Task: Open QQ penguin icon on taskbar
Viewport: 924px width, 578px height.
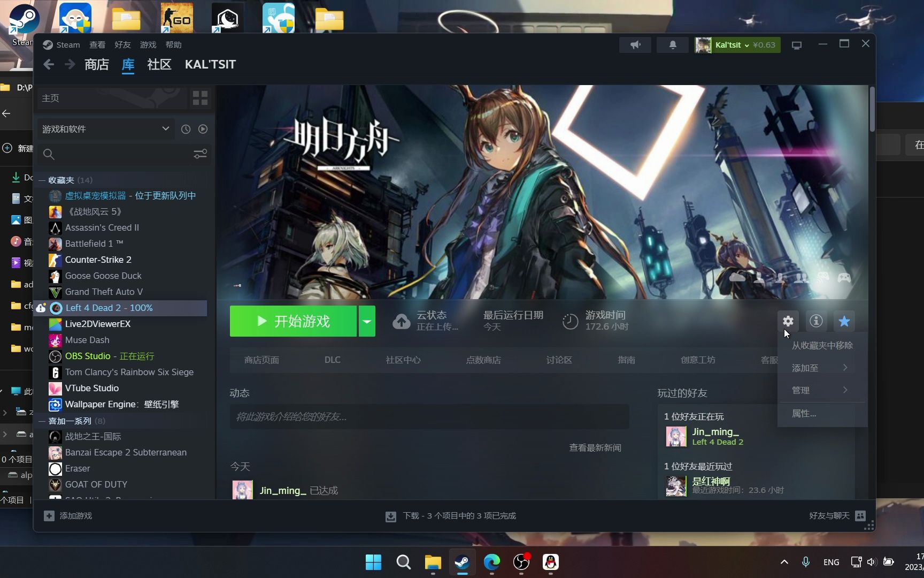Action: (551, 562)
